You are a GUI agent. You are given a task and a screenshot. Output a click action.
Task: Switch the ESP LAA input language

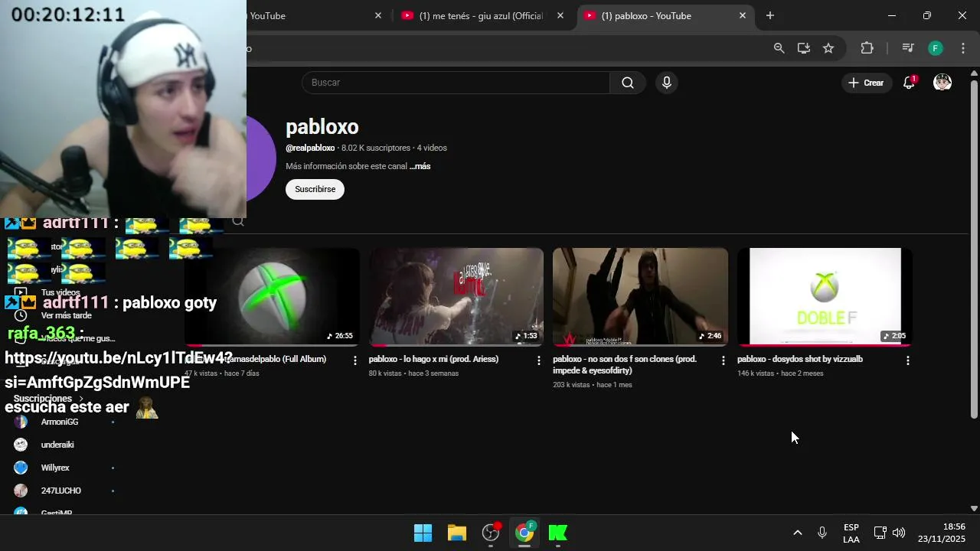click(851, 533)
